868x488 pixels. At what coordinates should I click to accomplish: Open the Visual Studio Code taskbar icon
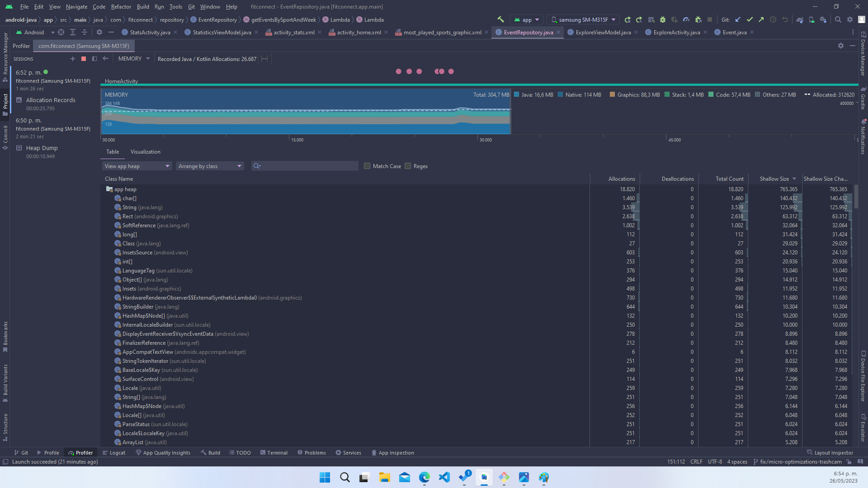(x=444, y=477)
